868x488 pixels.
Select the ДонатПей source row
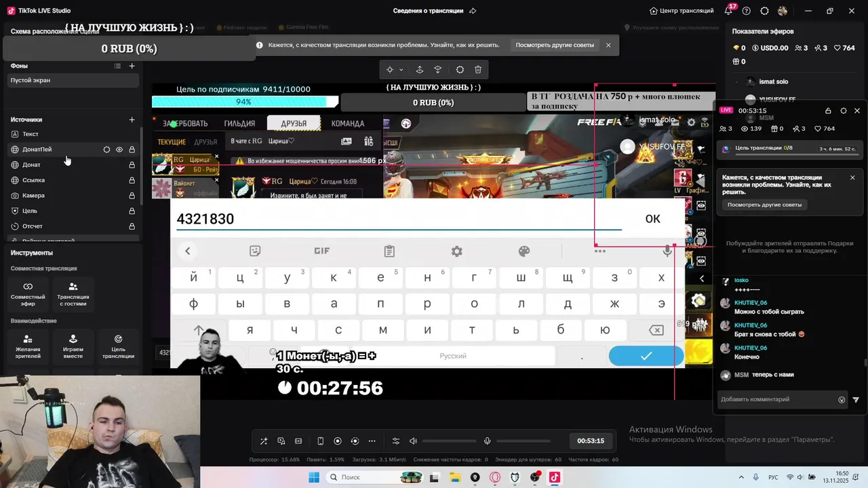click(73, 149)
